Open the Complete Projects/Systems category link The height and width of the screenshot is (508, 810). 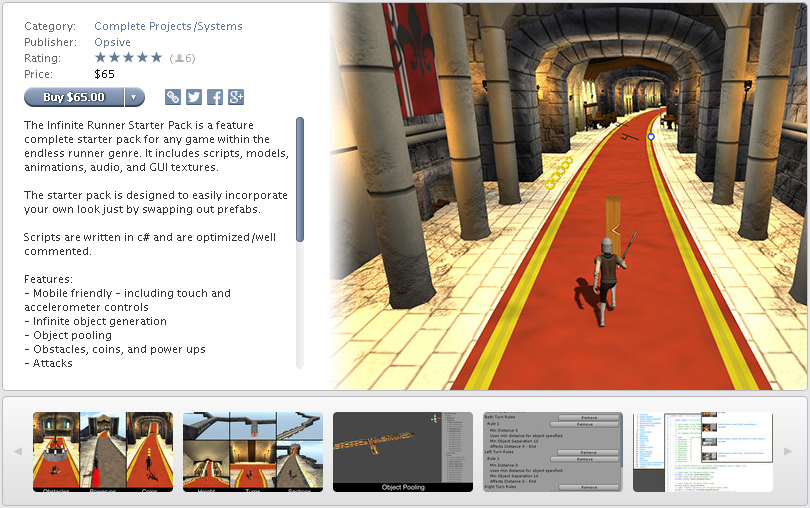(168, 26)
